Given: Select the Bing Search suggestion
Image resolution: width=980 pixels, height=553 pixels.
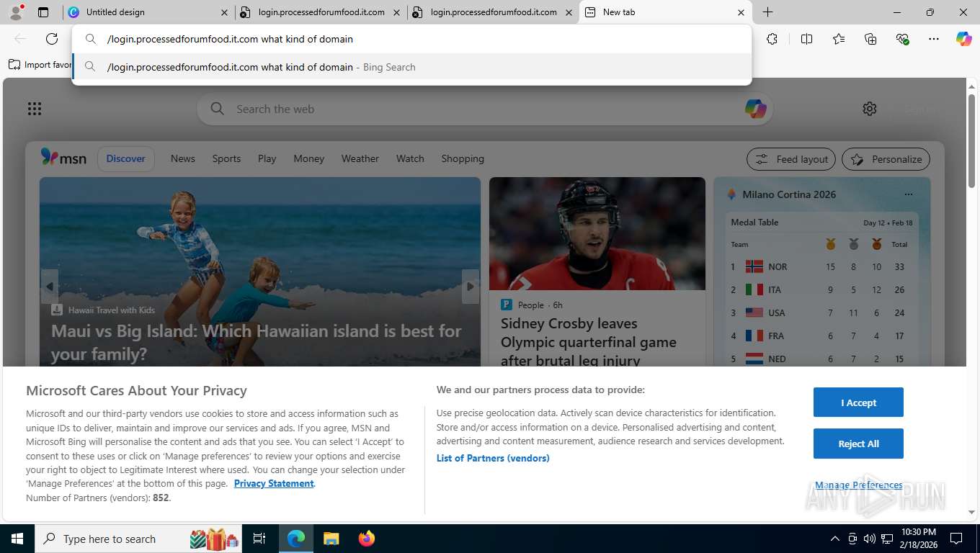Looking at the screenshot, I should (411, 67).
